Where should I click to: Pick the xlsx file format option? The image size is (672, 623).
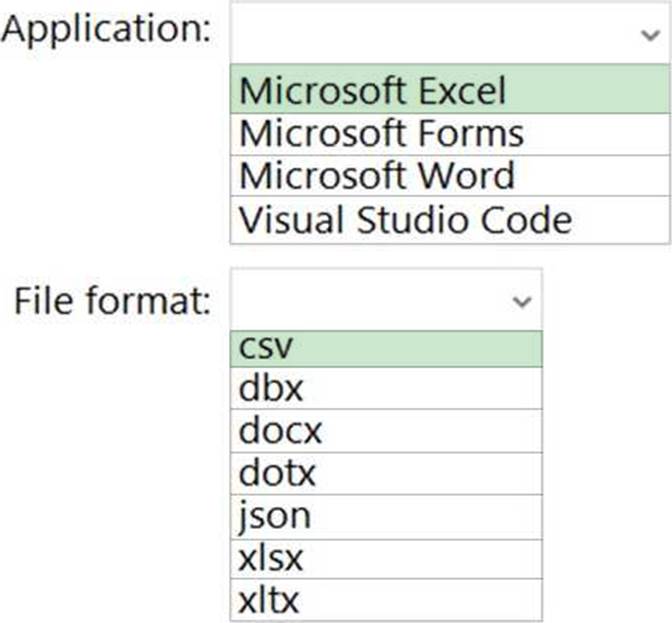[x=386, y=558]
